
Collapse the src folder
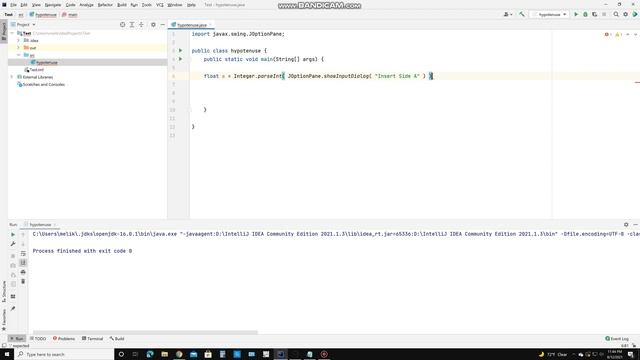point(18,55)
